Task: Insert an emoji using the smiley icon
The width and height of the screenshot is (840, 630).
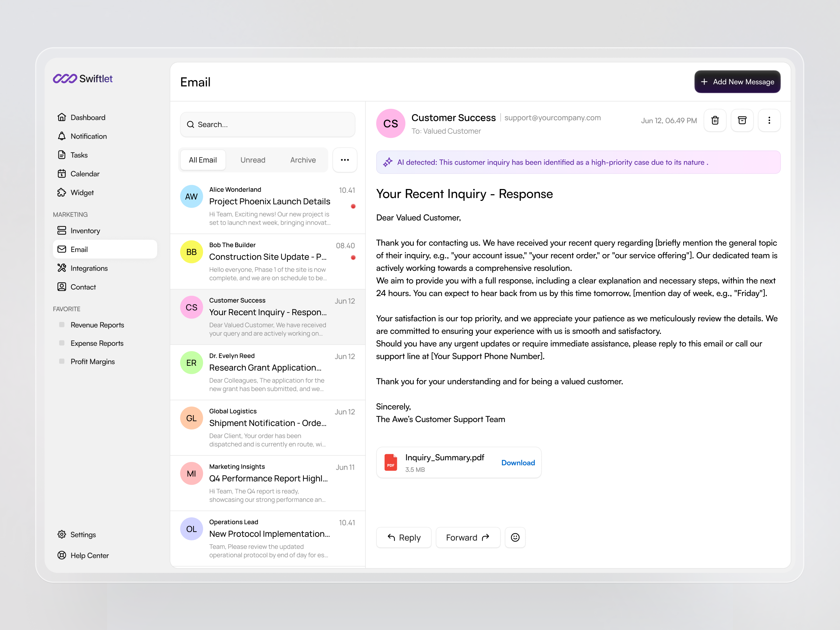Action: pos(515,537)
